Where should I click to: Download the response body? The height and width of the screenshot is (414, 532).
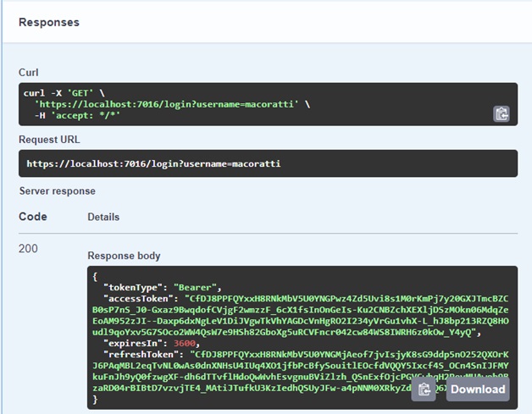point(477,389)
